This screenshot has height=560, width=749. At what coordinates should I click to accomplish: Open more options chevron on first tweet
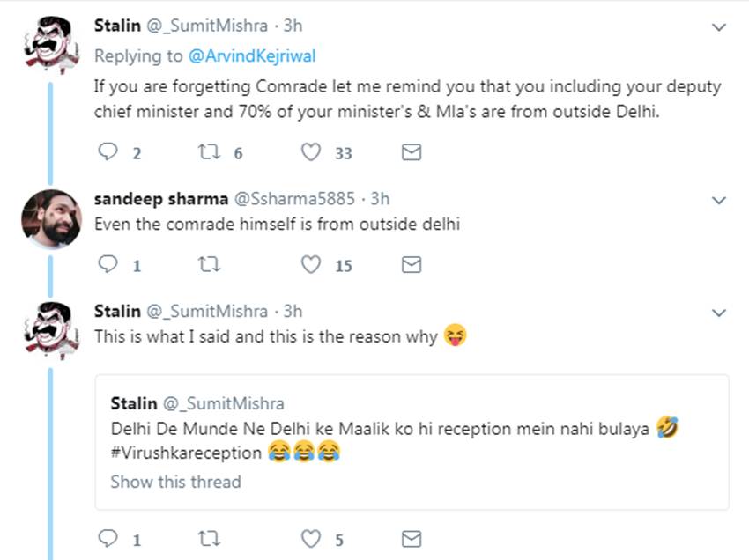(719, 27)
